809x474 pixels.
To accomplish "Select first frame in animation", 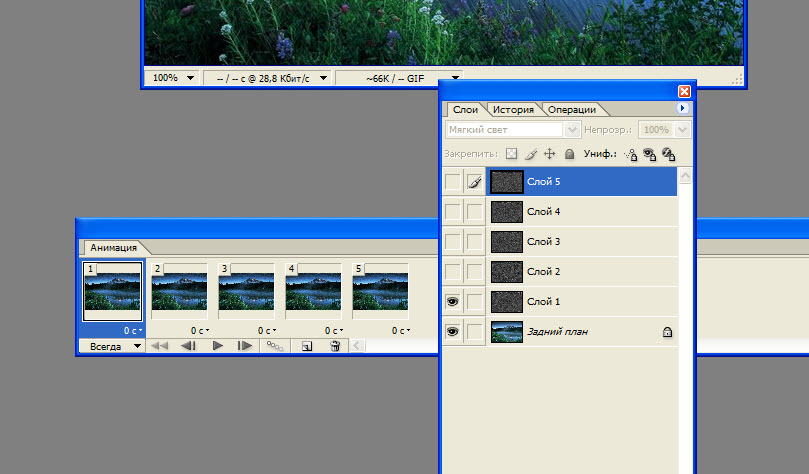I will (159, 346).
